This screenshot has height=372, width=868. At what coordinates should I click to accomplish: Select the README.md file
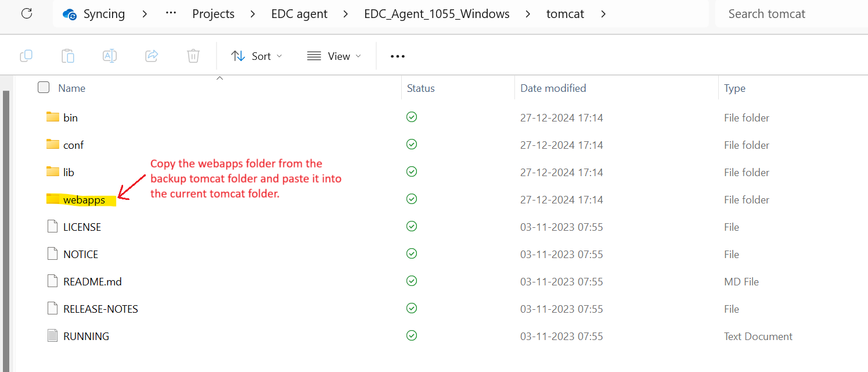pos(92,281)
